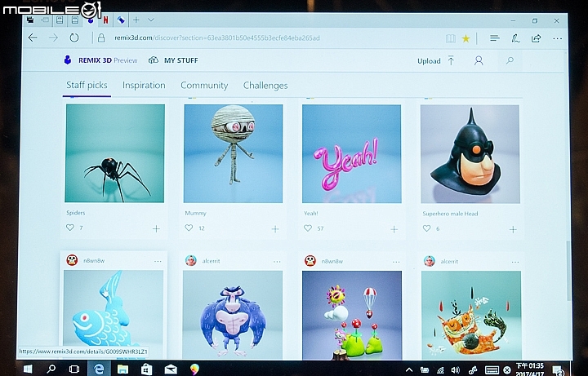
Task: Open the orange cat model thumbnail
Action: tap(471, 316)
